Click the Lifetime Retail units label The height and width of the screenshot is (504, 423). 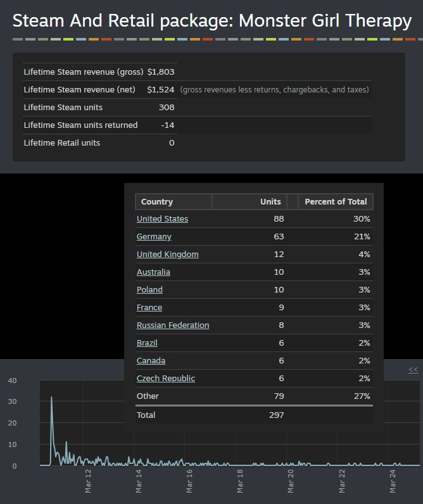(x=61, y=142)
